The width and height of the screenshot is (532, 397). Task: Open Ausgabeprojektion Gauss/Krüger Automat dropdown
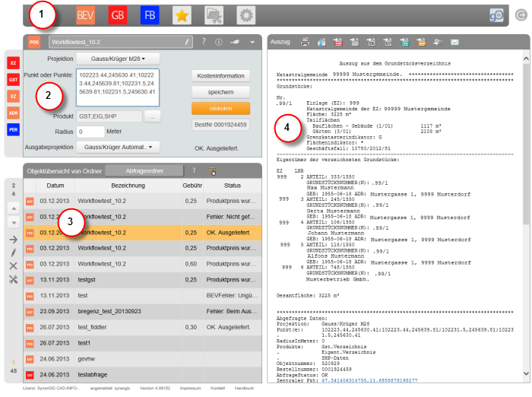pos(118,147)
